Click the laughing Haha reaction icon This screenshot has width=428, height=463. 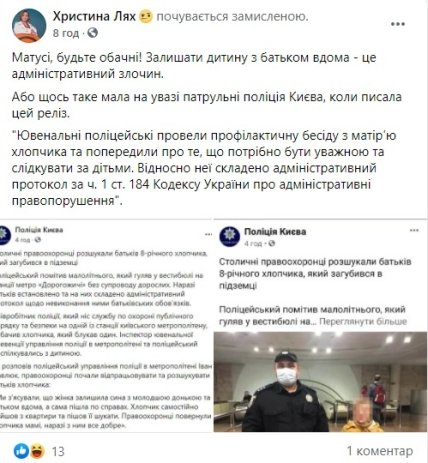click(x=37, y=451)
